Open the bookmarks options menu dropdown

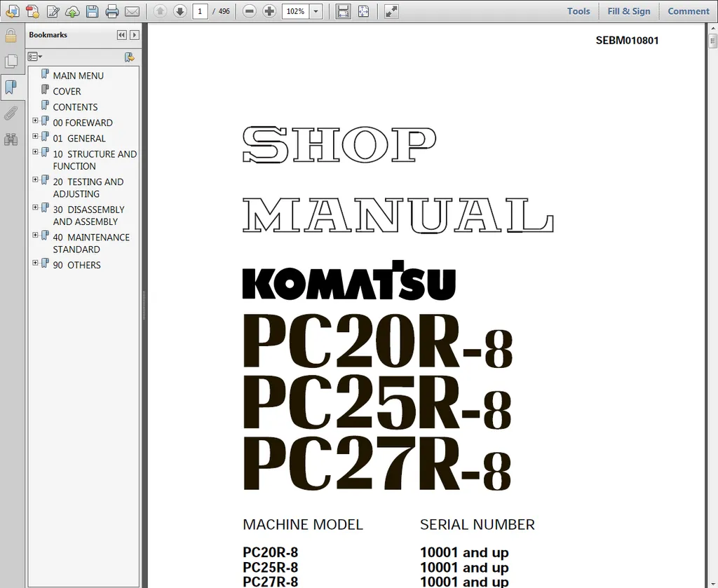pyautogui.click(x=35, y=57)
